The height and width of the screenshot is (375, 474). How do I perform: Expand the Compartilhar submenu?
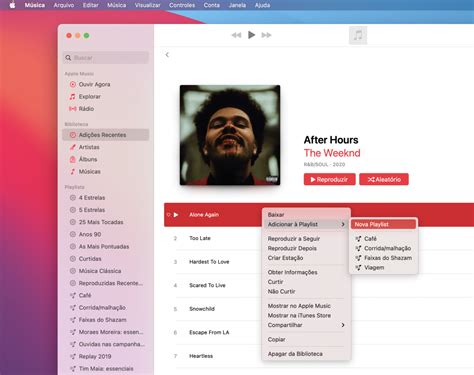click(306, 325)
